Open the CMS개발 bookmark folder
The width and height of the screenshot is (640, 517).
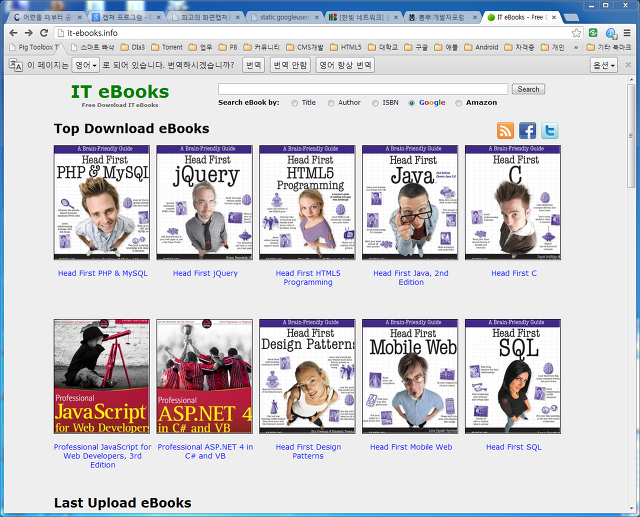tap(304, 47)
